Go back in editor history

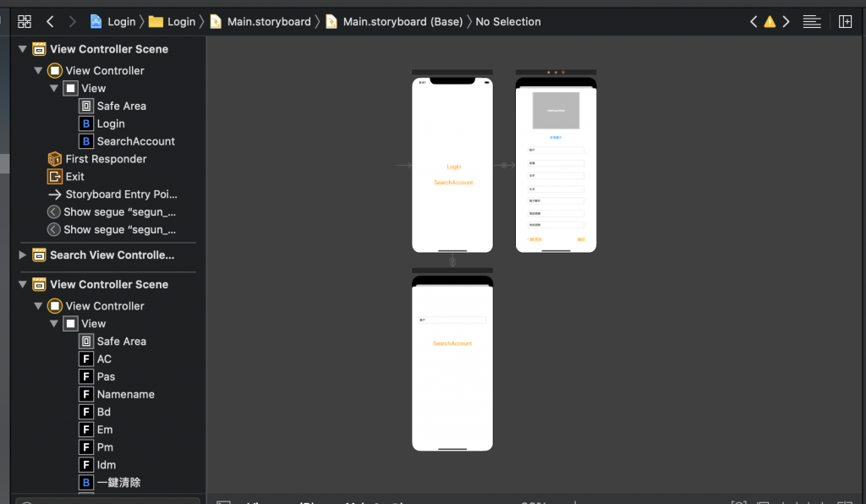click(x=50, y=21)
